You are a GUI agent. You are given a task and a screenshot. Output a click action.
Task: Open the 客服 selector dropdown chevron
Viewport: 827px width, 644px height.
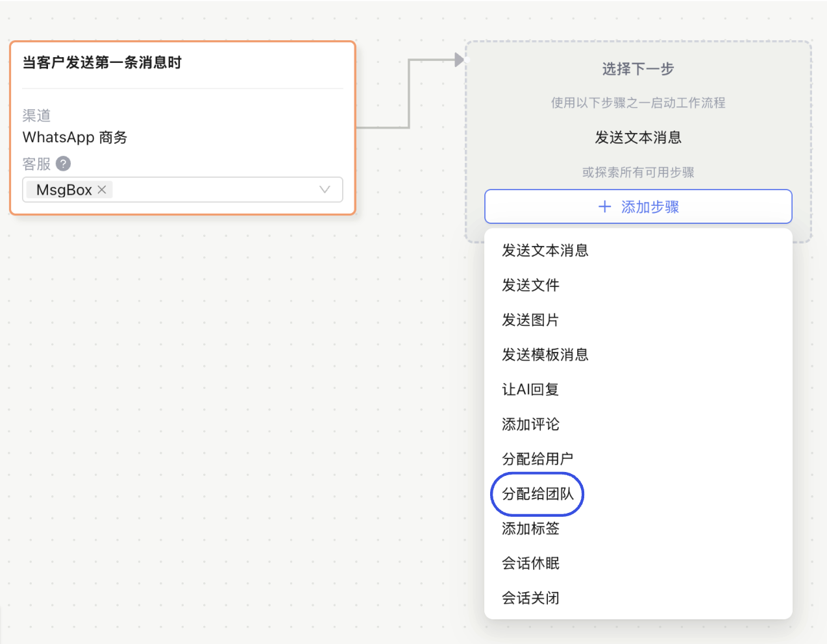point(325,190)
